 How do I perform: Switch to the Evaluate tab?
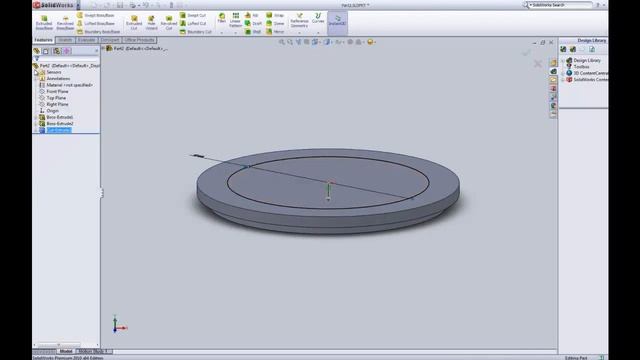click(87, 40)
